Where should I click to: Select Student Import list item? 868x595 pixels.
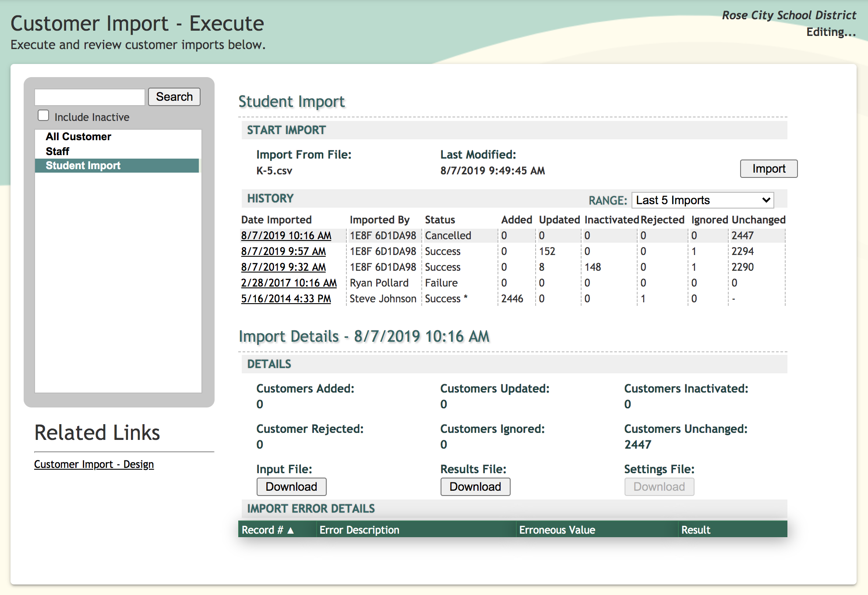click(x=83, y=166)
